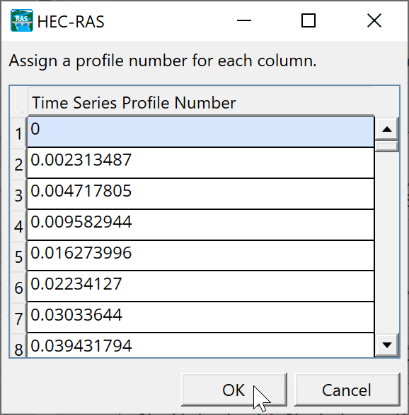Click the scroll down arrow
409x415 pixels.
coord(387,345)
